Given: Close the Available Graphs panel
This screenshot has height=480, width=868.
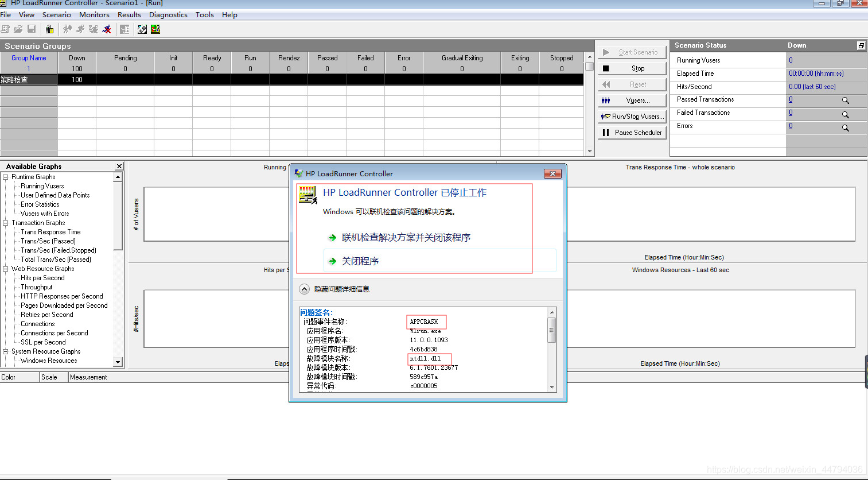Looking at the screenshot, I should (119, 167).
